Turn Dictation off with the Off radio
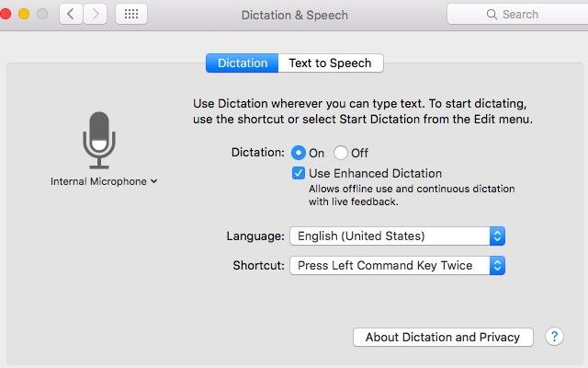The width and height of the screenshot is (588, 368). point(341,153)
